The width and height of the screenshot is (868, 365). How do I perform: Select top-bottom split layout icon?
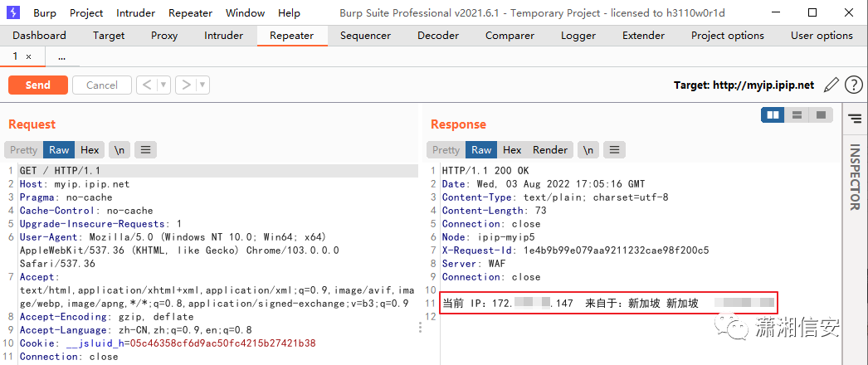(797, 115)
